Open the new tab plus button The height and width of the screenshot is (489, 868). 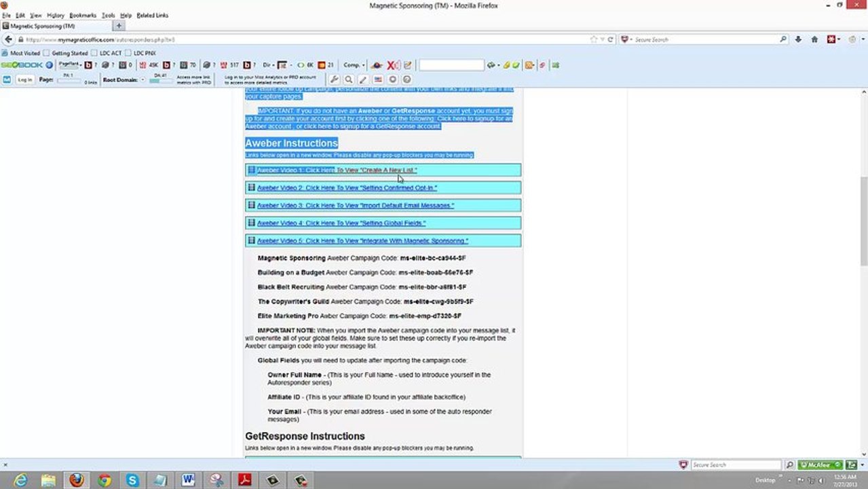coord(119,26)
